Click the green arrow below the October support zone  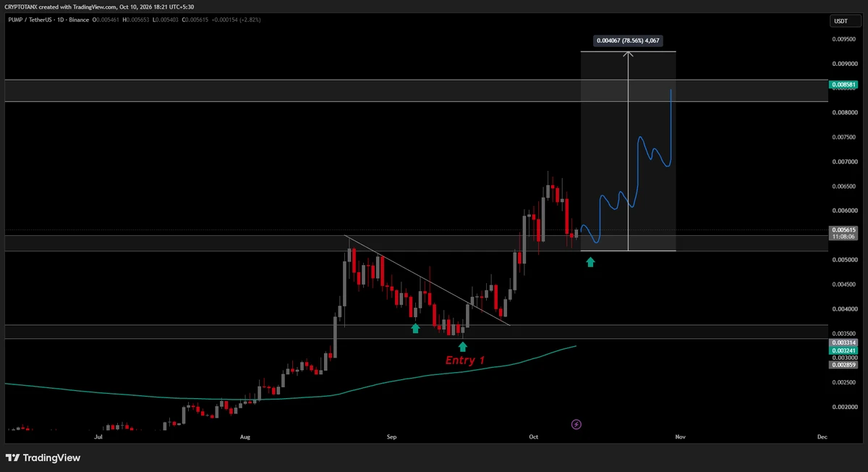click(x=590, y=262)
